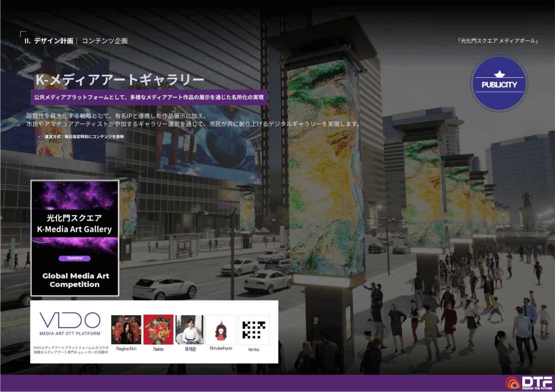Select the KimJeehyun cartoon avatar
The image size is (555, 392).
[221, 330]
